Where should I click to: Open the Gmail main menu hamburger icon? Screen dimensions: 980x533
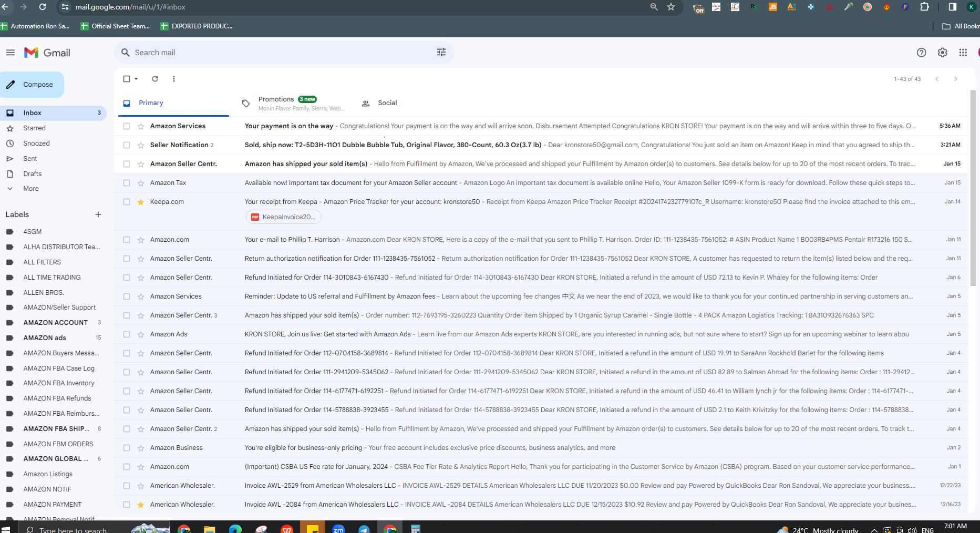(10, 53)
